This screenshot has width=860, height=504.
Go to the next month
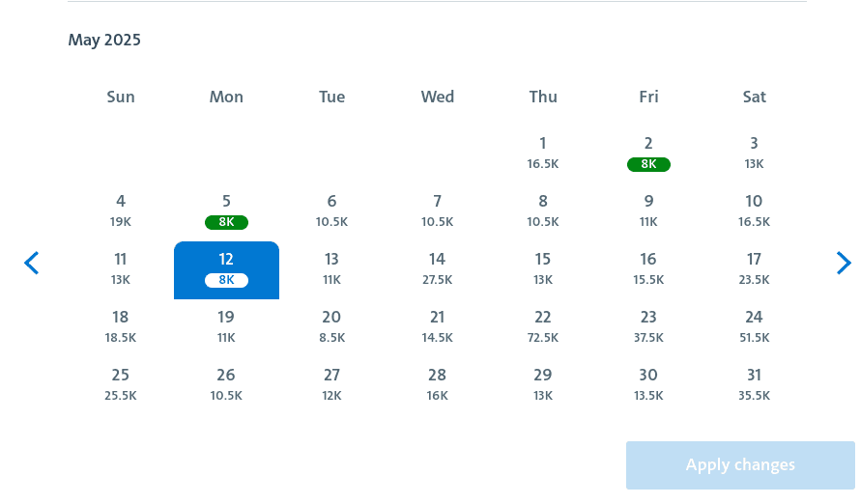844,263
